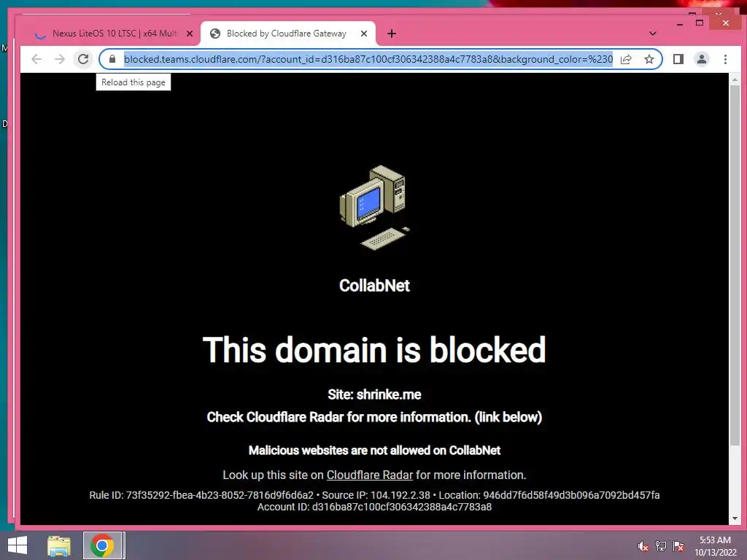The height and width of the screenshot is (560, 747).
Task: Select the Blocked by Cloudflare Gateway tab
Action: tap(286, 34)
